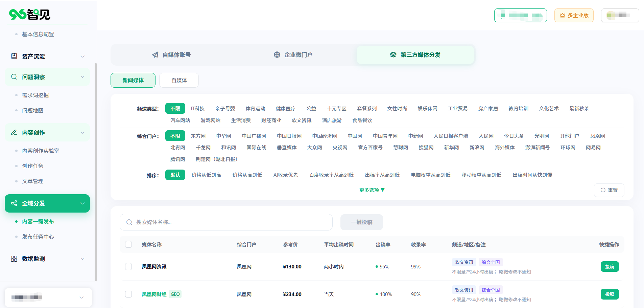Viewport: 644px width, 308px height.
Task: Sort by 百度收录率从高到低
Action: click(331, 175)
